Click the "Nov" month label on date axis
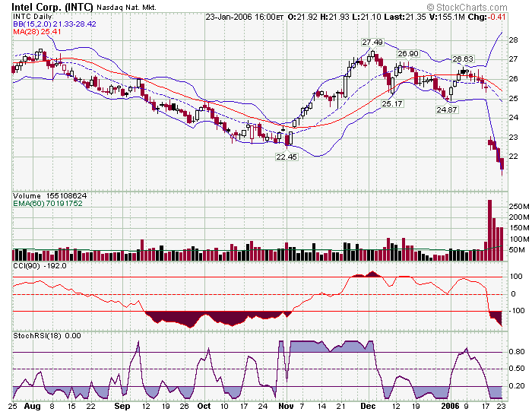 286,407
